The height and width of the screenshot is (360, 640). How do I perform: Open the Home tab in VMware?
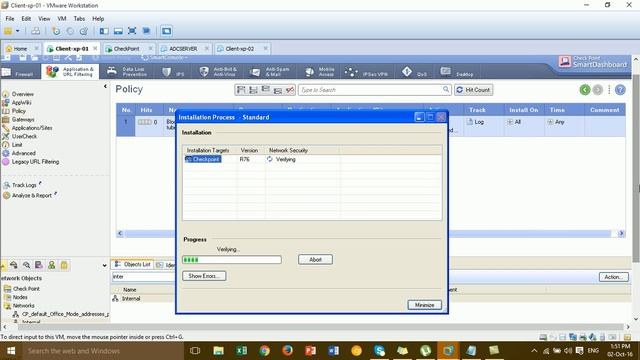[20, 49]
